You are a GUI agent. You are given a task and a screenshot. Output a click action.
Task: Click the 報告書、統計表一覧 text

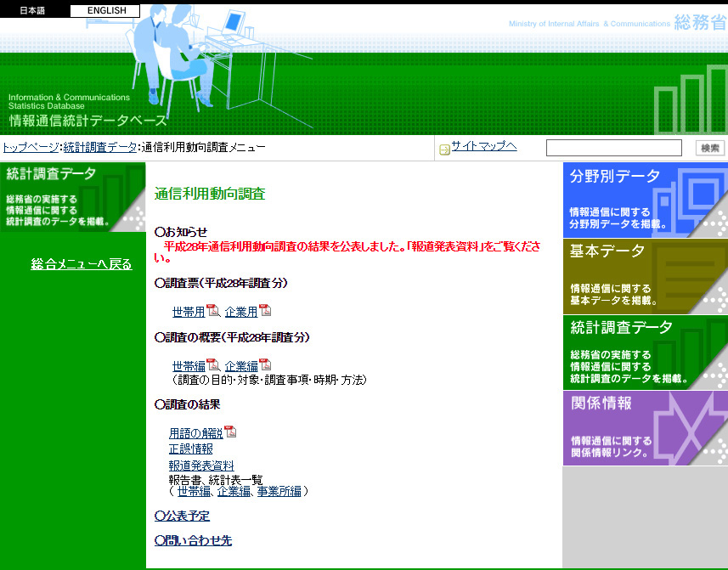click(216, 479)
